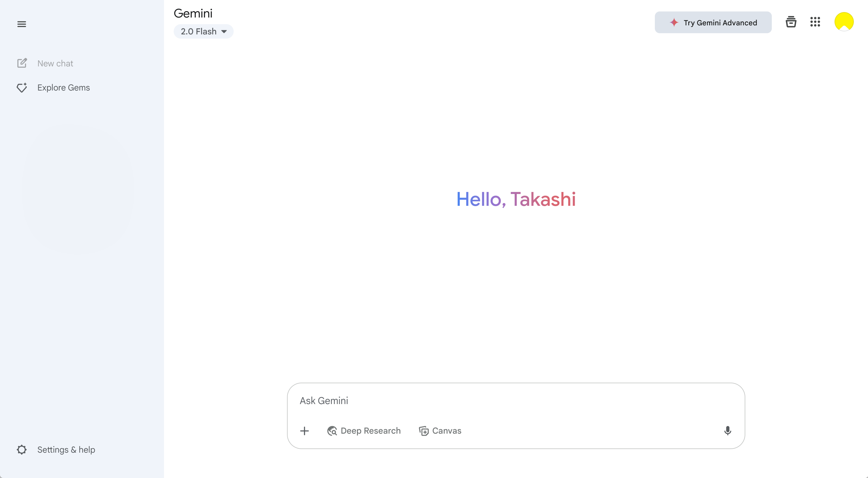Enable Deep Research mode
The width and height of the screenshot is (868, 478).
tap(364, 431)
